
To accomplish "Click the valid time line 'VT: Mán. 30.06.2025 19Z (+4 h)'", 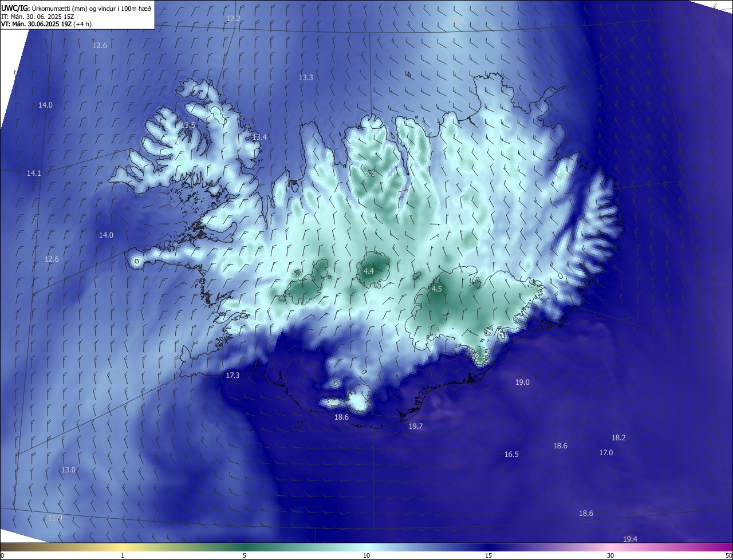I will pos(46,23).
